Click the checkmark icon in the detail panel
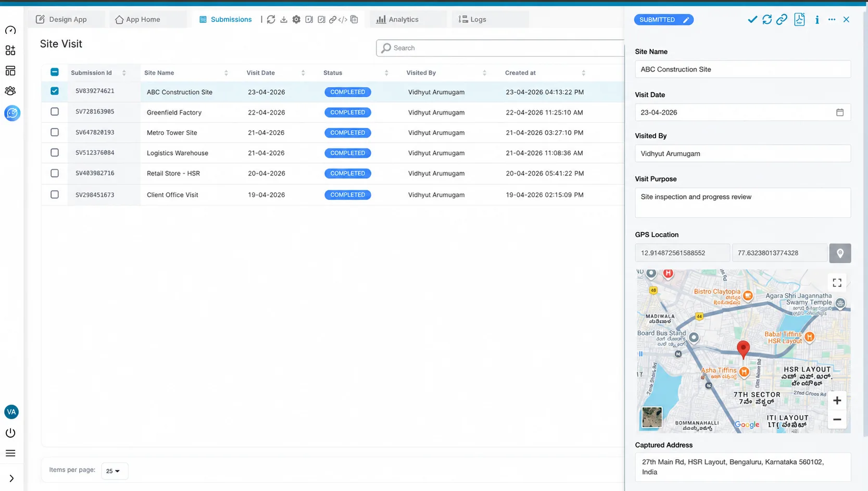 pyautogui.click(x=752, y=19)
